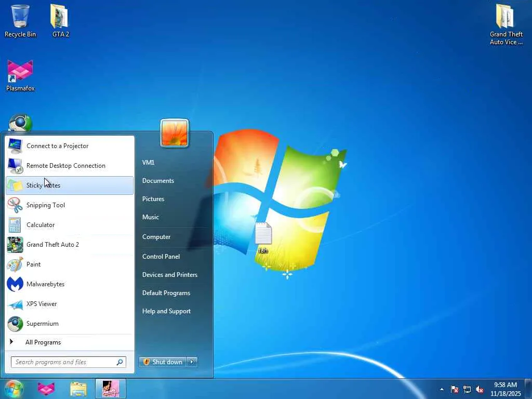Open Computer from Start menu

156,237
